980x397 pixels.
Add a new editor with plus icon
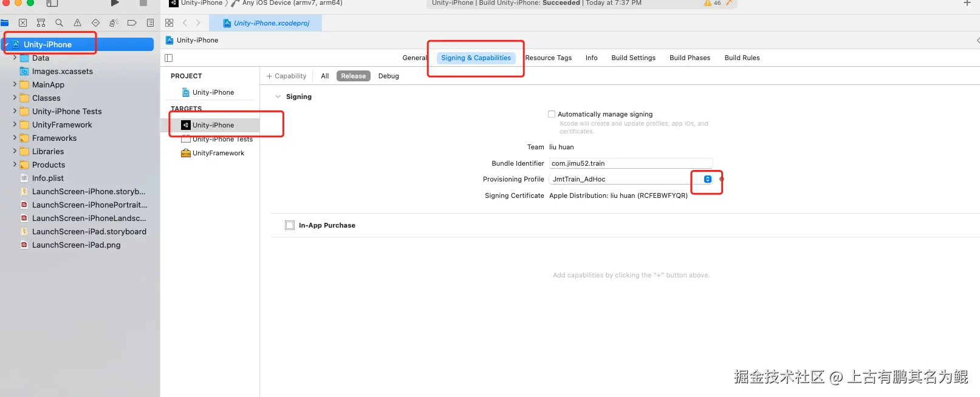tap(967, 3)
